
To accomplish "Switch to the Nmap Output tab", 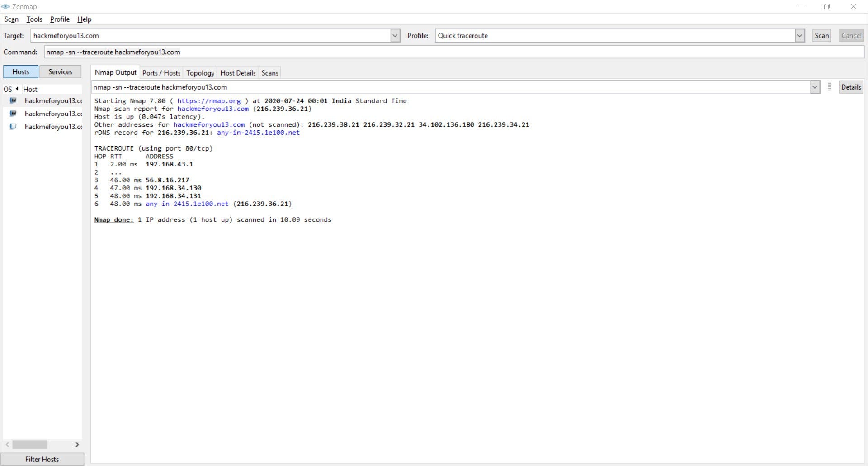I will pyautogui.click(x=115, y=72).
